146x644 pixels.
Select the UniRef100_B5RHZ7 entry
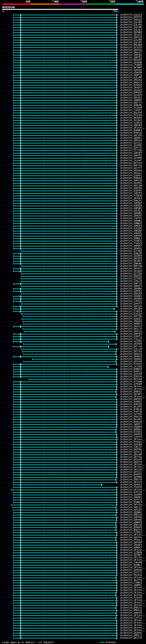pyautogui.click(x=131, y=392)
